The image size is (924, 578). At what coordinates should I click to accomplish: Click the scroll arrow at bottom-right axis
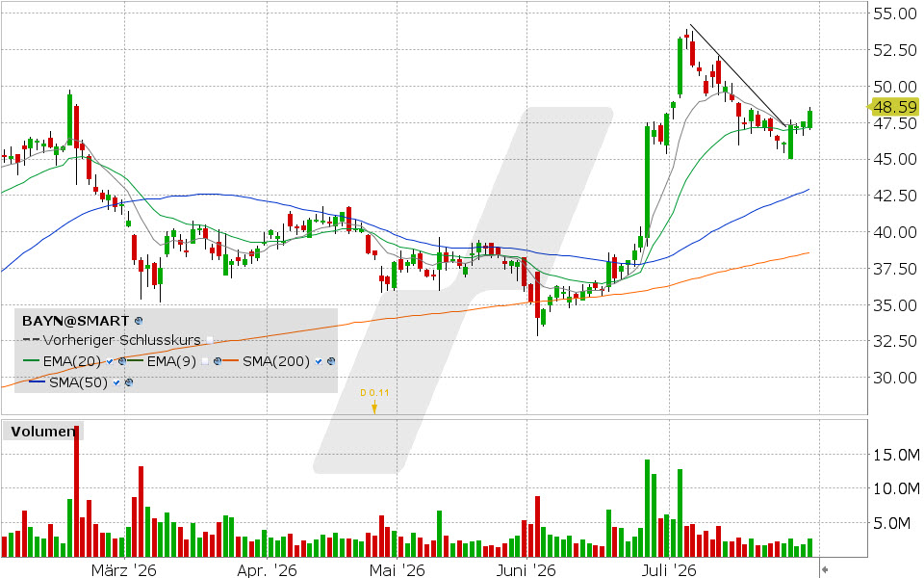[825, 569]
